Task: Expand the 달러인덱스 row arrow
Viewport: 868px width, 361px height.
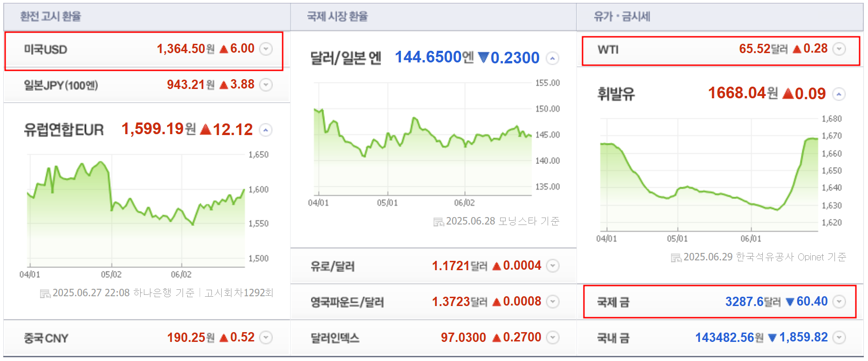Action: (x=552, y=337)
